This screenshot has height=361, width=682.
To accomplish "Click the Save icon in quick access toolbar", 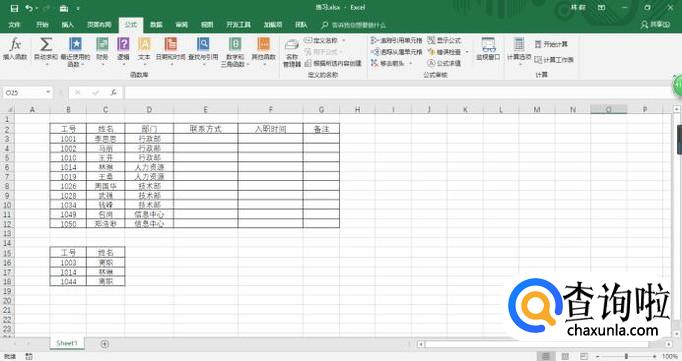I will click(x=14, y=8).
